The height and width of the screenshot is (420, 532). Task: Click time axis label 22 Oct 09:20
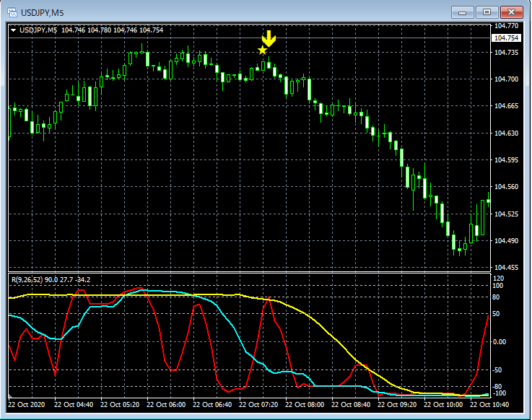click(x=396, y=404)
